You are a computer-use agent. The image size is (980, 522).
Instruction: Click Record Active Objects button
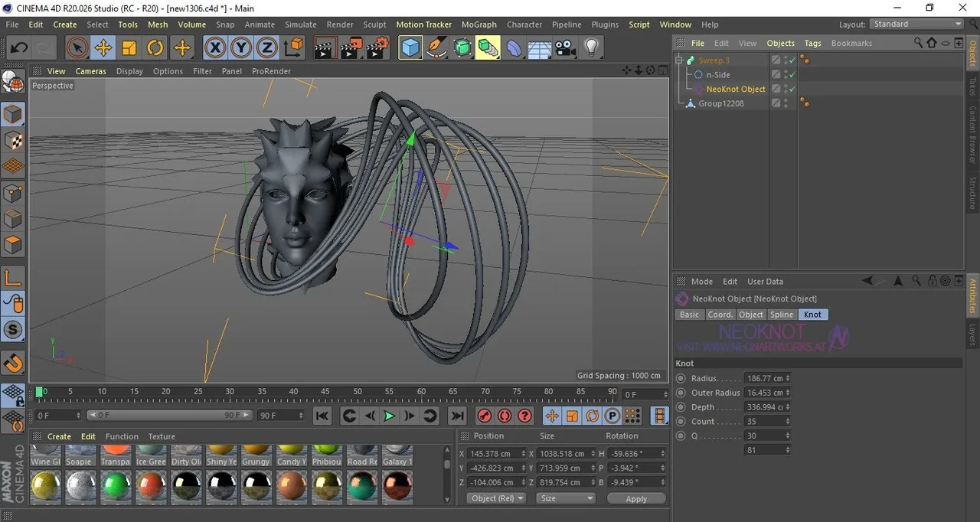point(484,416)
